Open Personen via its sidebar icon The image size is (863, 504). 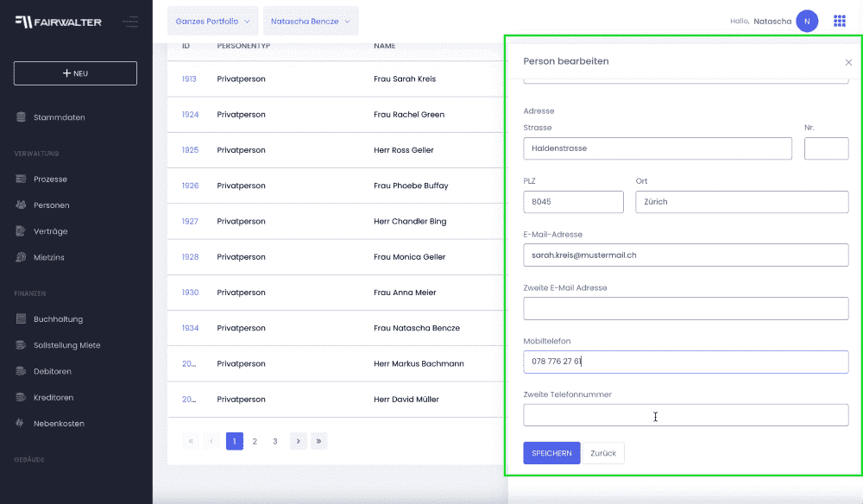pyautogui.click(x=22, y=205)
